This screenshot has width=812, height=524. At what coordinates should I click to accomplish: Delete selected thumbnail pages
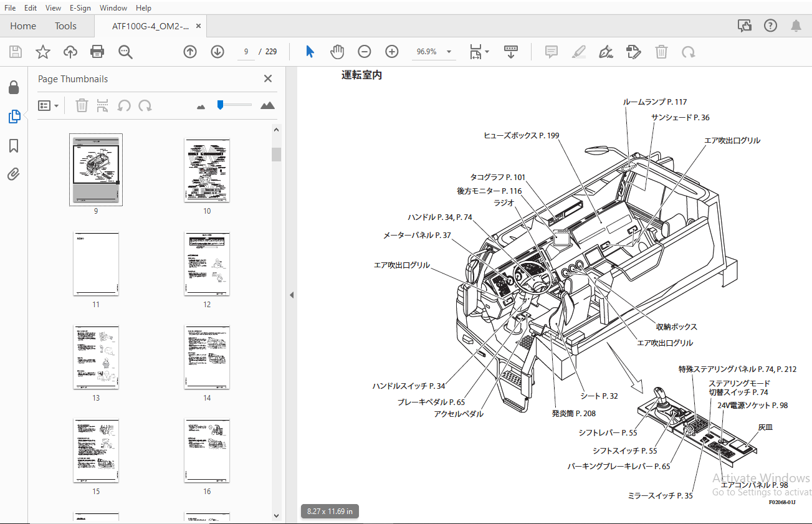pyautogui.click(x=82, y=105)
